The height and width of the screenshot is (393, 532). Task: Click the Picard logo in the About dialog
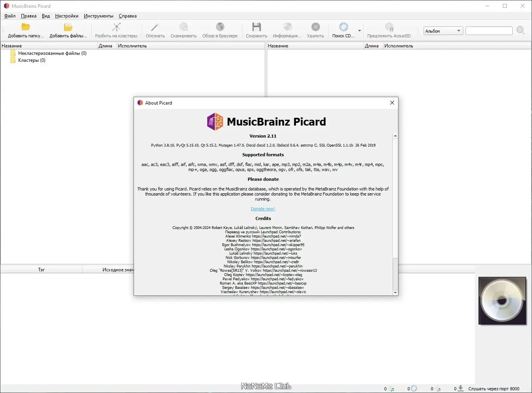[x=215, y=122]
